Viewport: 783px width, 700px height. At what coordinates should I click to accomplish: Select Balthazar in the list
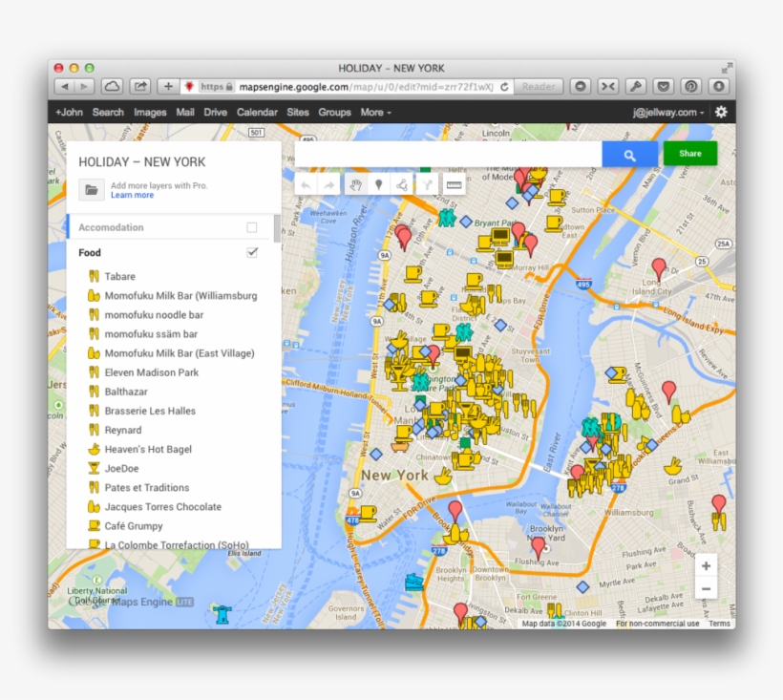coord(126,392)
